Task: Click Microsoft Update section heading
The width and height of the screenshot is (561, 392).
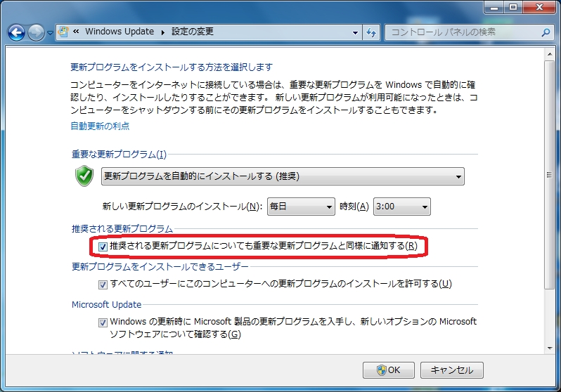Action: (107, 304)
